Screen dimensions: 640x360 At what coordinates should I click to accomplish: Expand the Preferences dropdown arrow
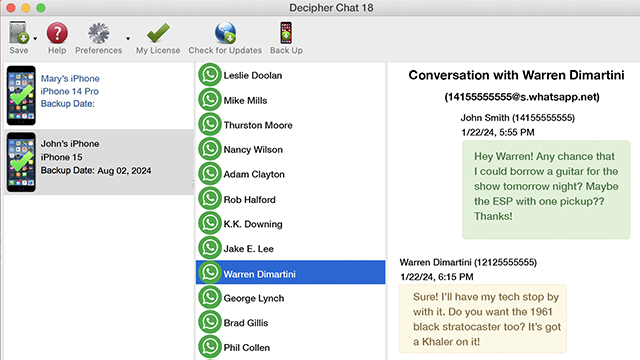[x=128, y=39]
